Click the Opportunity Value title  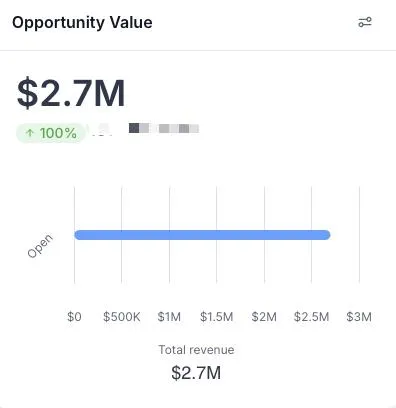click(x=82, y=23)
